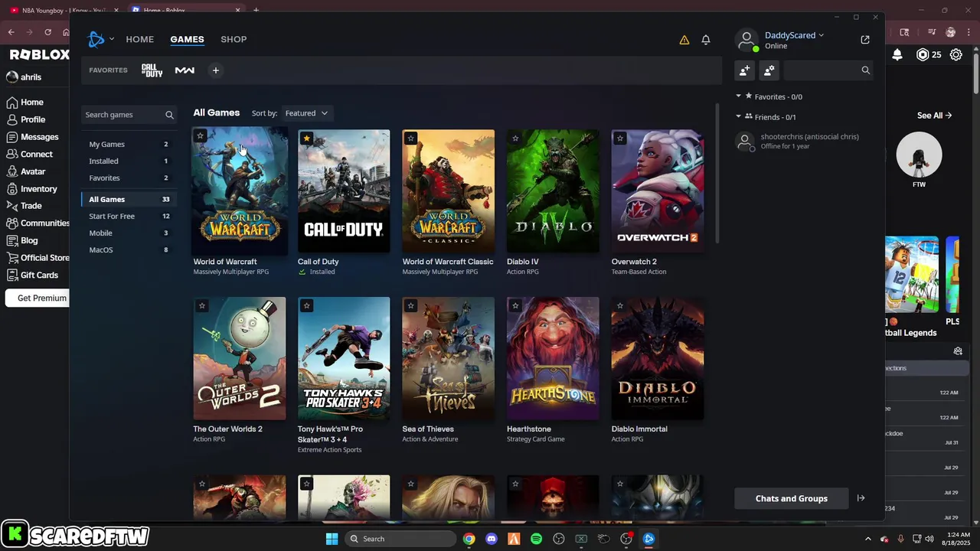Click DaddyScared profile avatar
Image resolution: width=980 pixels, height=551 pixels.
746,40
